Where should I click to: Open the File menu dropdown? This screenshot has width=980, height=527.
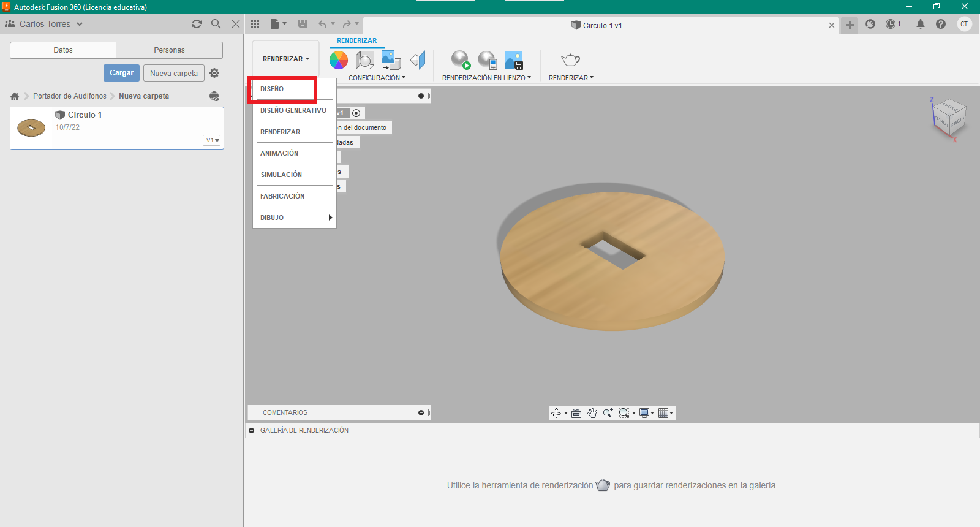pos(278,24)
